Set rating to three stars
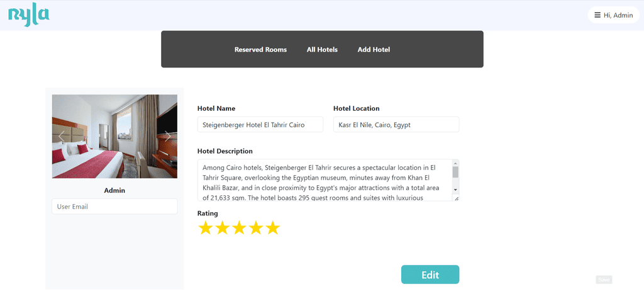644x308 pixels. 238,227
